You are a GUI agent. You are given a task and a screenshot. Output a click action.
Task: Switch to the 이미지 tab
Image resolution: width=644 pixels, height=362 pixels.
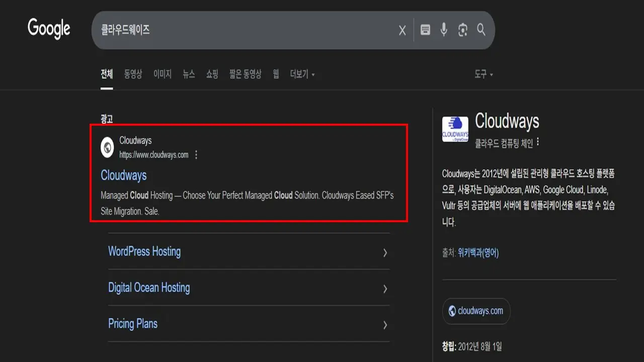pyautogui.click(x=163, y=74)
